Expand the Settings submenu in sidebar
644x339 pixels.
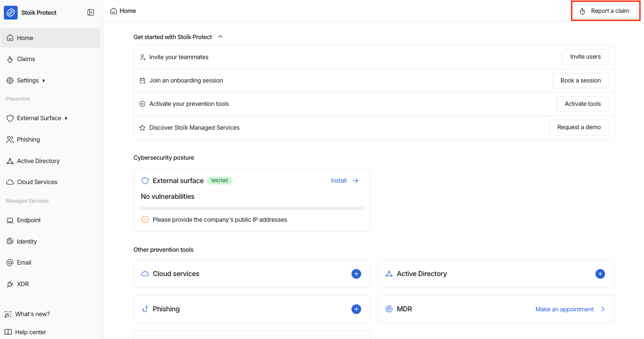coord(44,81)
